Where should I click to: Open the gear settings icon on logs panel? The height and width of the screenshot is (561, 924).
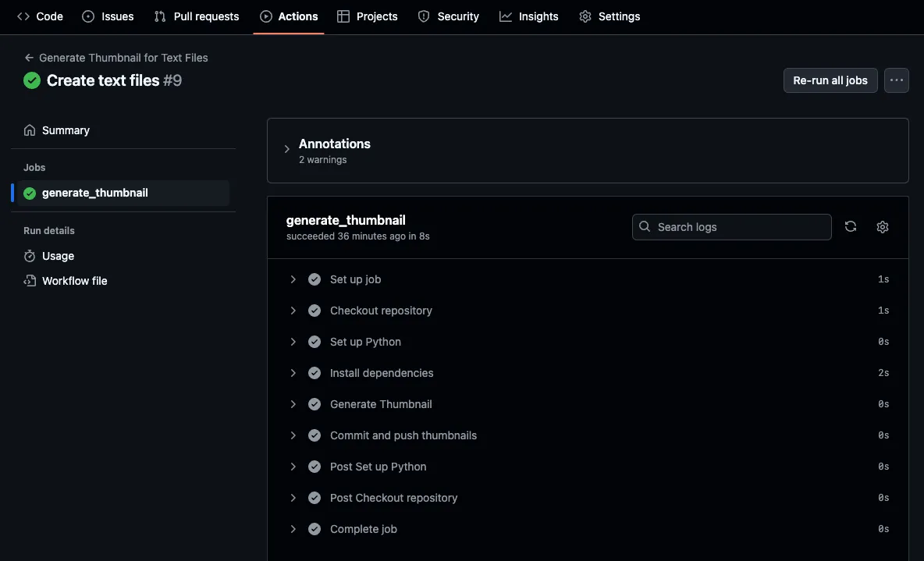coord(882,226)
